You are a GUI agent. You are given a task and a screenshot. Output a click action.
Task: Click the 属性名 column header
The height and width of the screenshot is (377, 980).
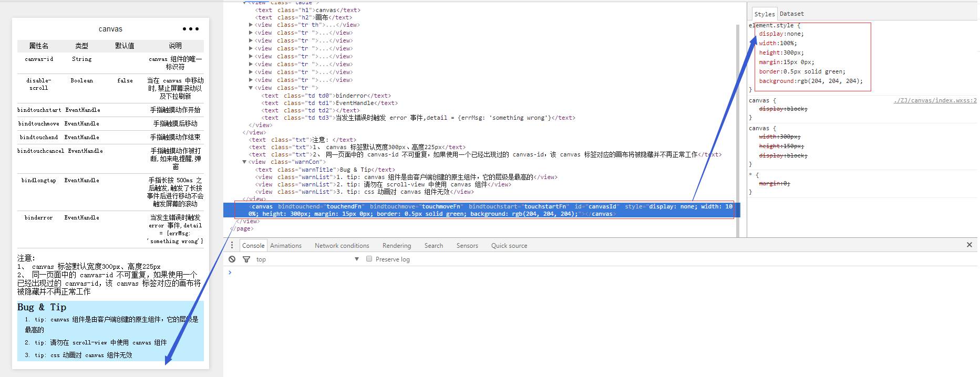(x=38, y=46)
